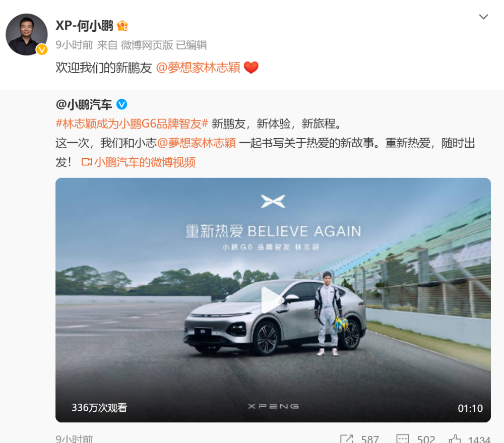Like the post with thumbs-up 1434
Viewport: 504px width, 443px height.
coord(455,439)
